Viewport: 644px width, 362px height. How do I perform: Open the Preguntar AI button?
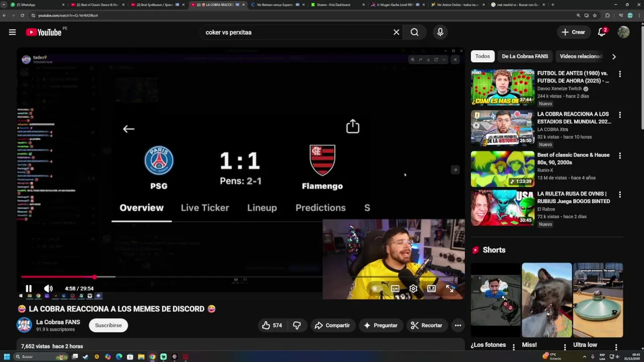coord(380,325)
